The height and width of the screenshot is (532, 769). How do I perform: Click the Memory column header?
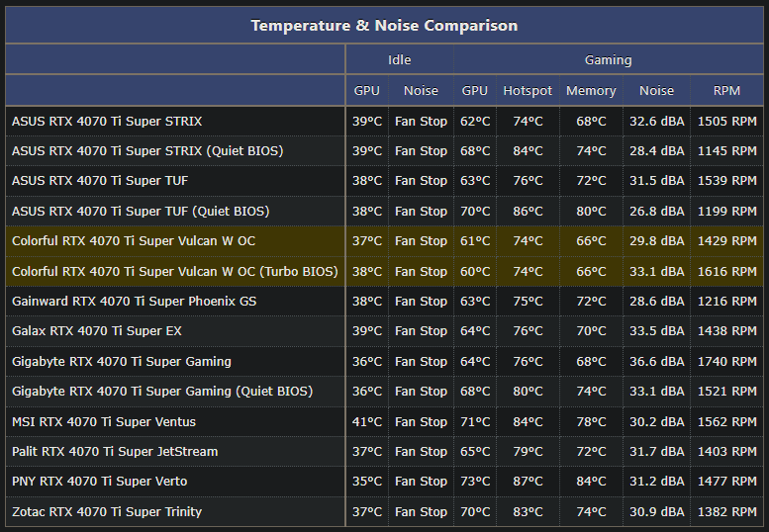pos(591,91)
